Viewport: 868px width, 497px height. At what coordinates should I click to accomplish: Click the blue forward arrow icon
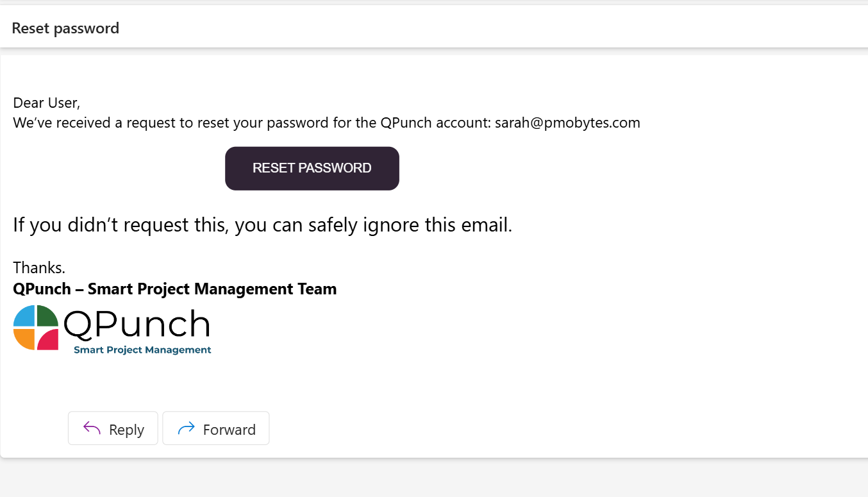[x=186, y=428]
